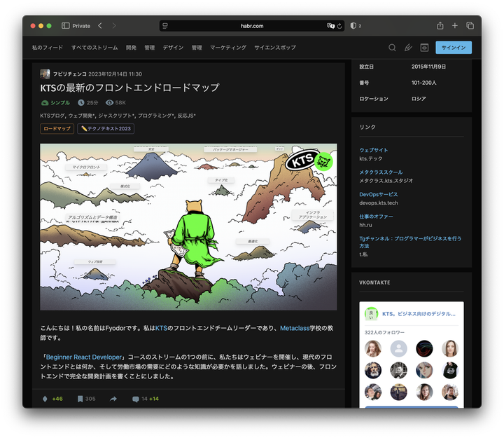Open the comments bubble showing 14
Viewport: 504px width, 438px height.
[136, 399]
